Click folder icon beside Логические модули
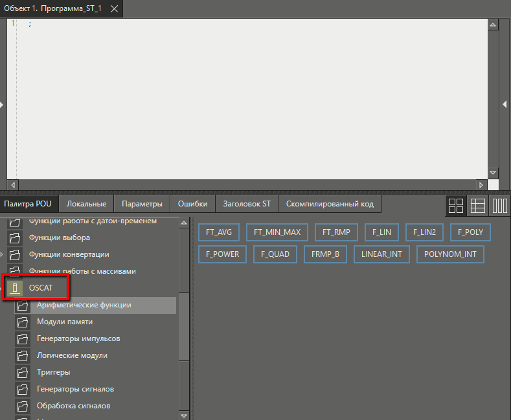511x420 pixels. (23, 355)
